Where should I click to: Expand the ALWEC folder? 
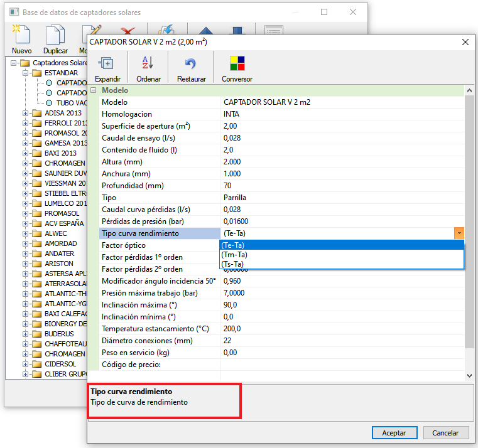tap(25, 233)
